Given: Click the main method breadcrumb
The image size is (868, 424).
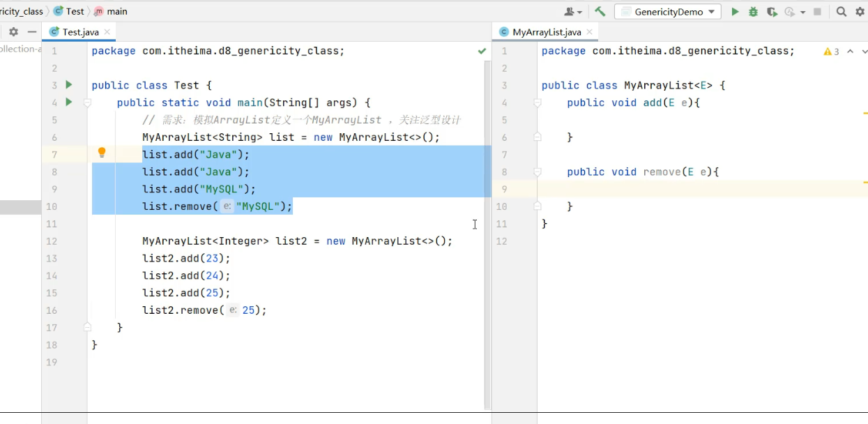Looking at the screenshot, I should [111, 11].
